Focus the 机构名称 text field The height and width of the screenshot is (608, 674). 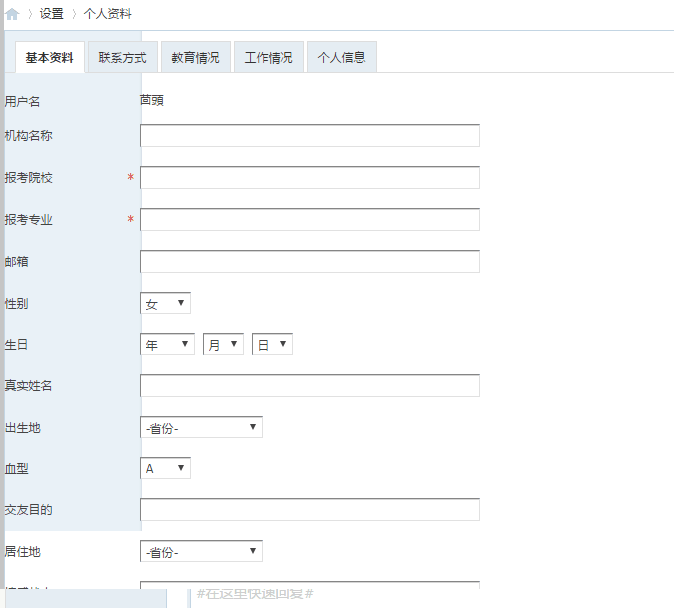[310, 135]
